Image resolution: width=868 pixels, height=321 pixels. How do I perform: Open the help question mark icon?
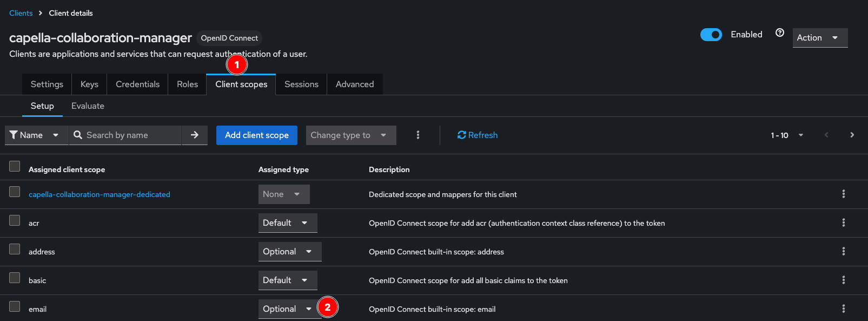(779, 33)
